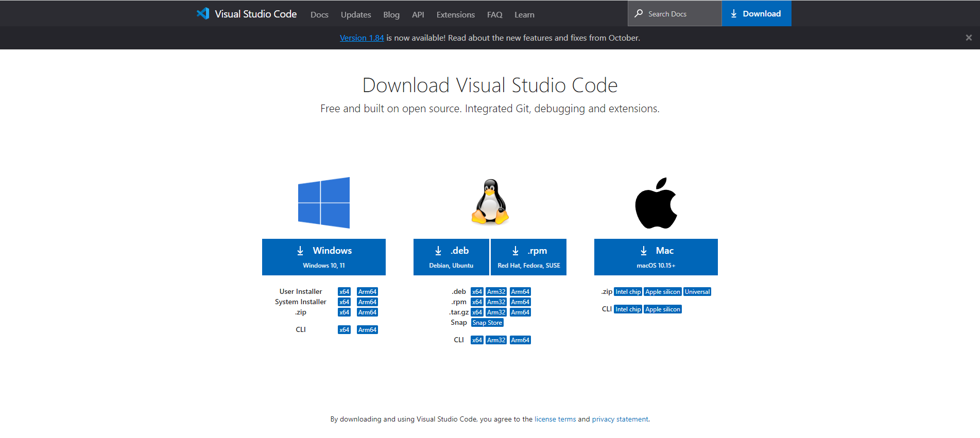This screenshot has width=980, height=438.
Task: Select x64 for Windows .zip
Action: 345,312
